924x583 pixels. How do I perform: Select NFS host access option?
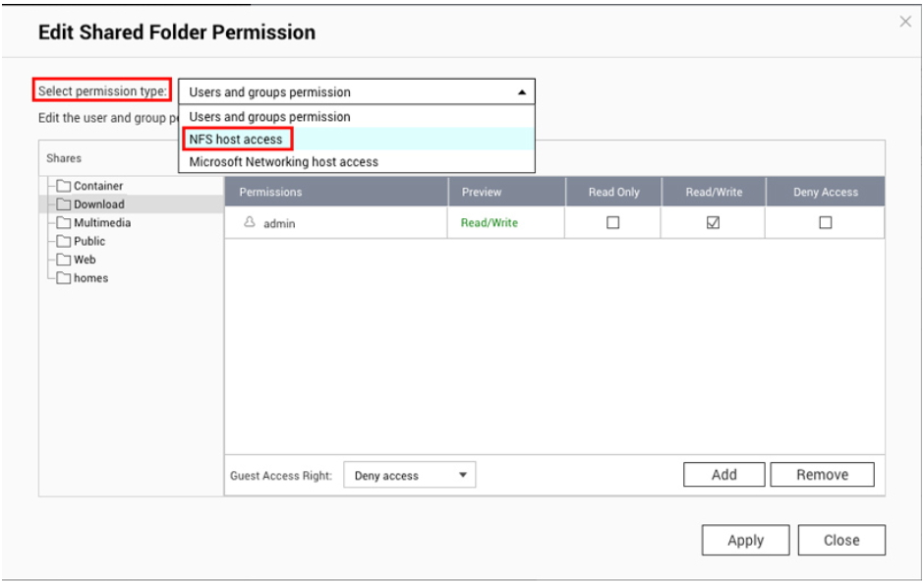click(x=236, y=140)
